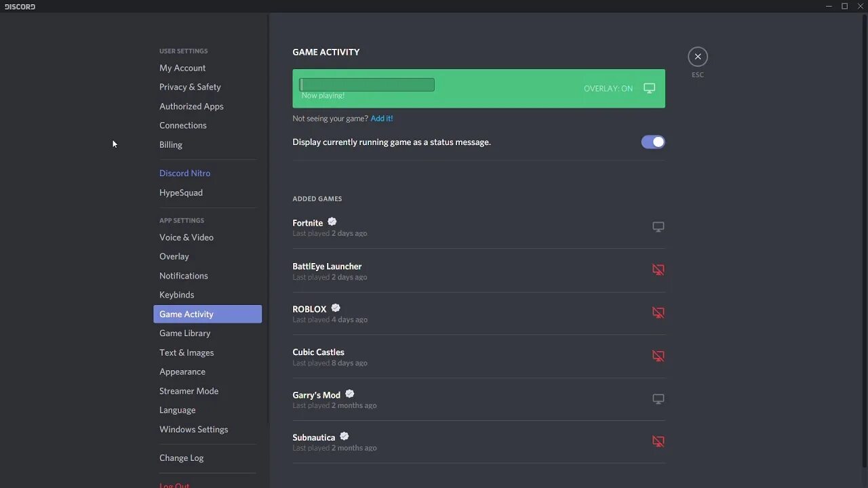
Task: Click the 'OVERLAY: ON' label
Action: tap(608, 89)
